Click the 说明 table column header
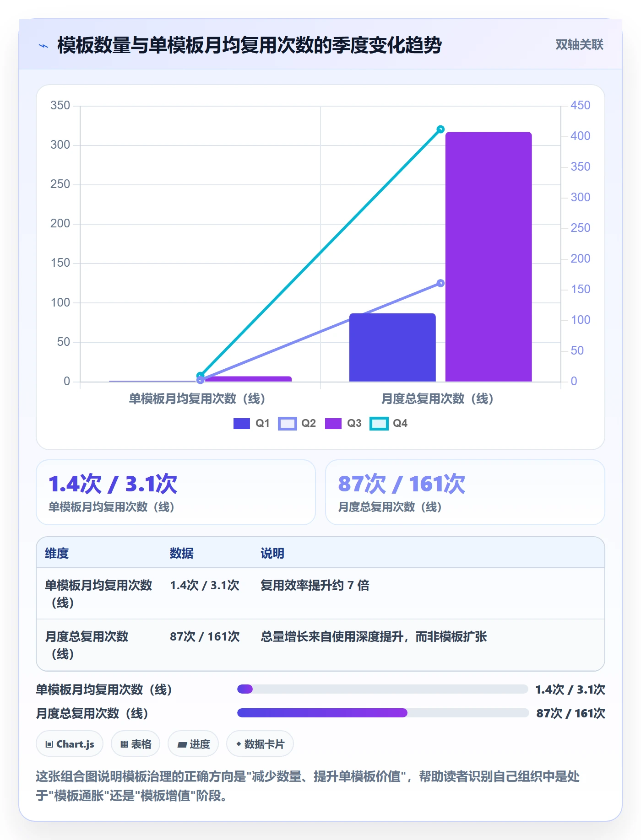 click(272, 553)
